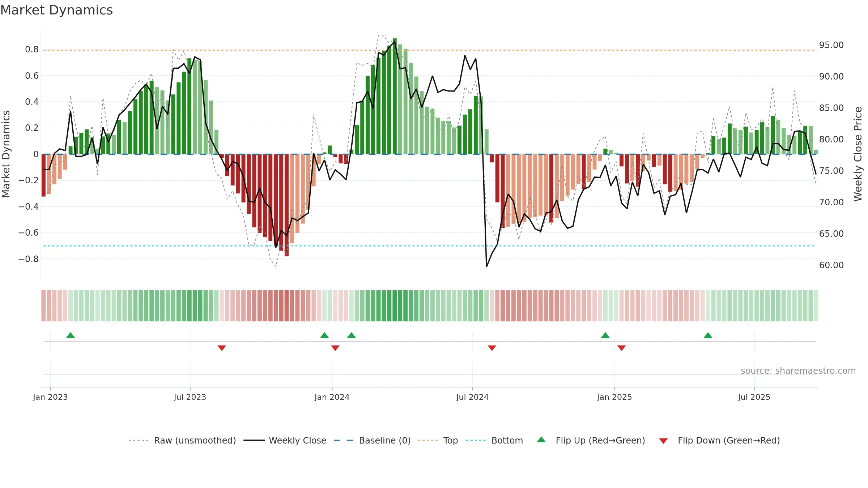Select the flip-down marker after Jul 2024
This screenshot has height=488, width=868.
coord(492,348)
